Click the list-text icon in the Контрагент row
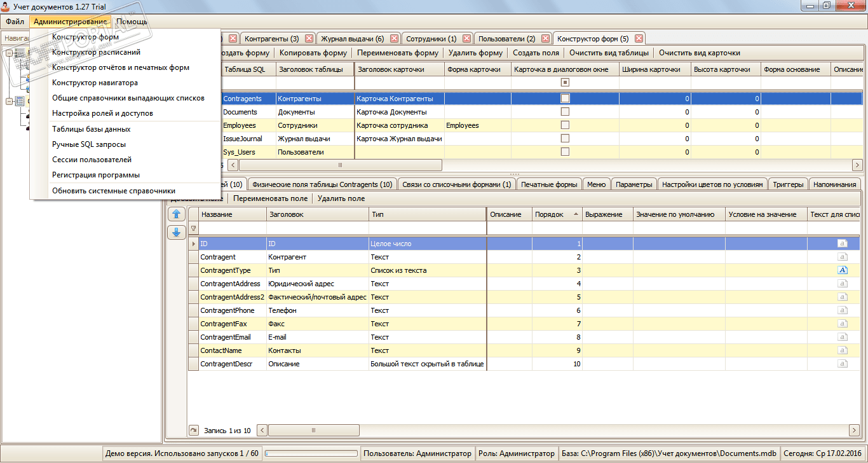Image resolution: width=868 pixels, height=463 pixels. coord(843,257)
